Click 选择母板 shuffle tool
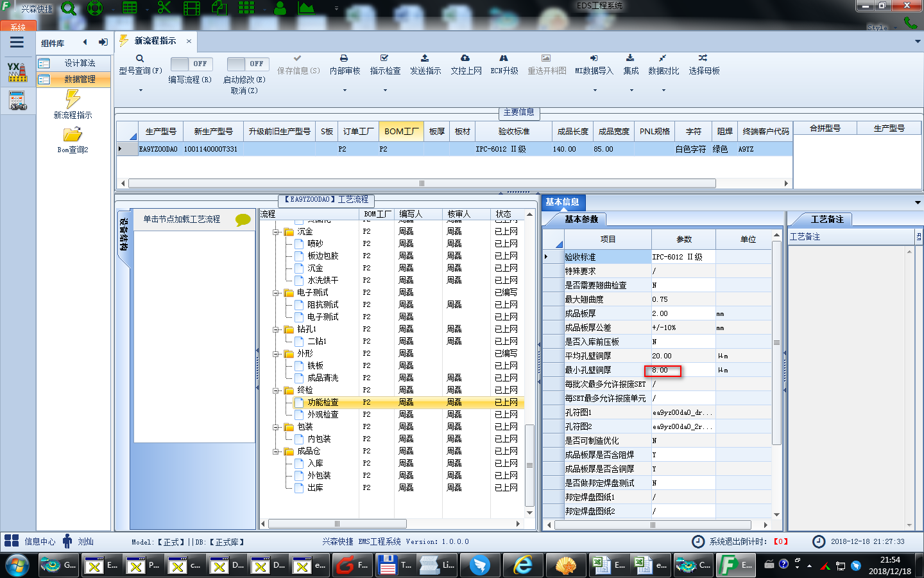 (x=704, y=65)
